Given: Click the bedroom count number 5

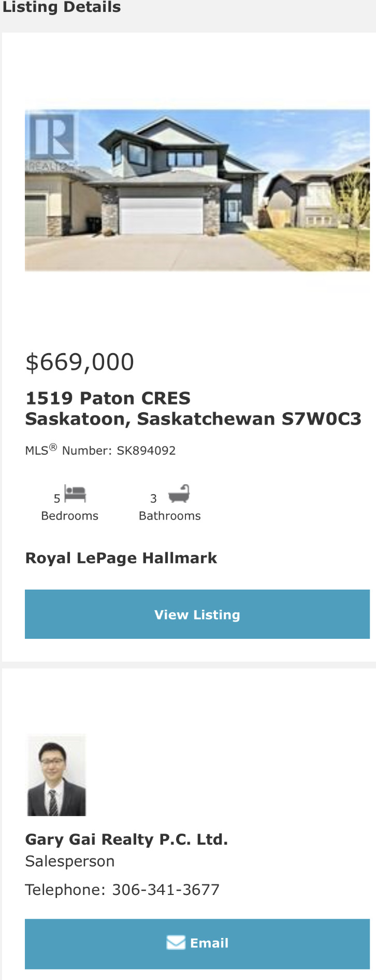Looking at the screenshot, I should coord(57,499).
